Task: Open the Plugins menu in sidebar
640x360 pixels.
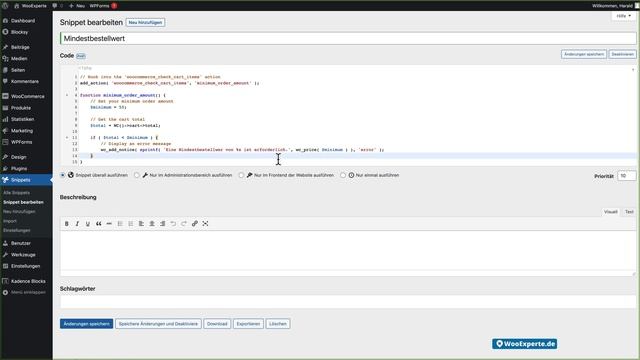Action: click(26, 168)
